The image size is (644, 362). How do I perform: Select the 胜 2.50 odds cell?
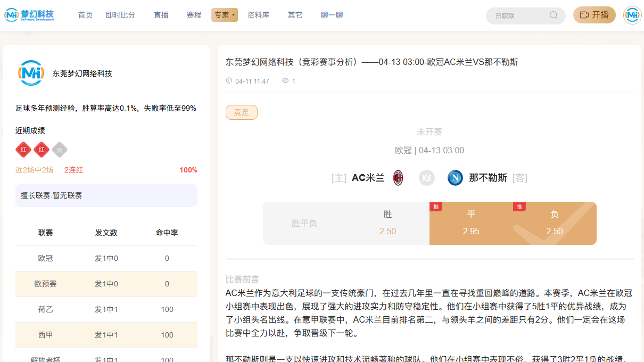click(x=387, y=223)
